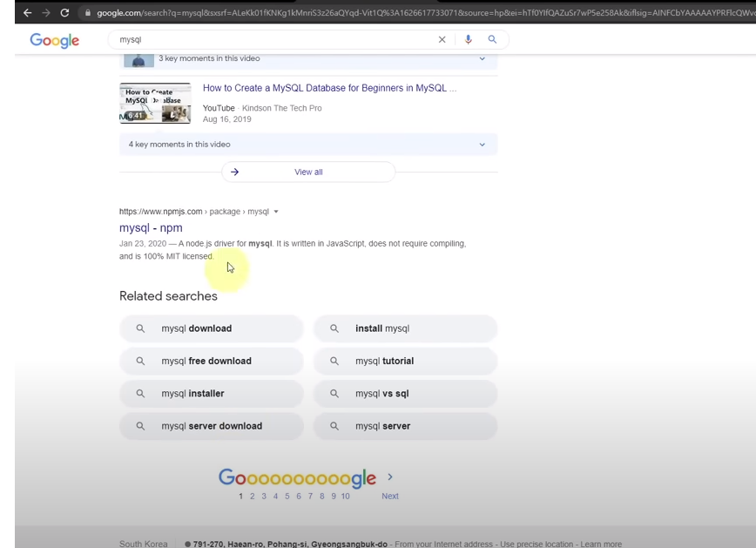Click the Learn more footer link

(601, 545)
